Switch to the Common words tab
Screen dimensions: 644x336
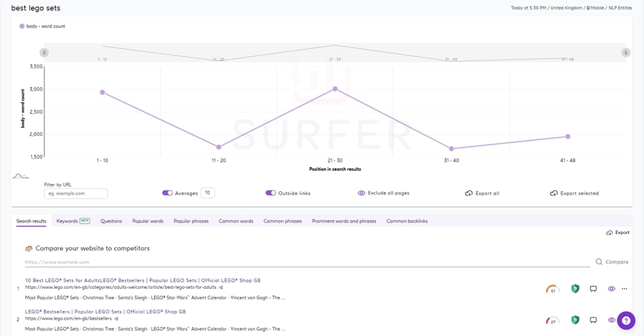click(x=236, y=221)
